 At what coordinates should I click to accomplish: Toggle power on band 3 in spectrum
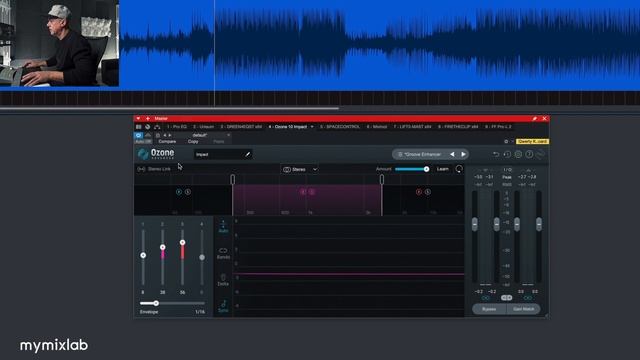[x=419, y=191]
